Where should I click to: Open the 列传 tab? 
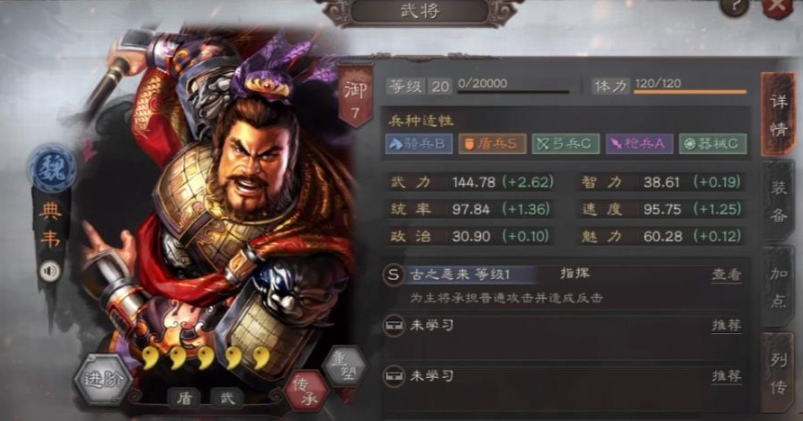click(x=778, y=373)
